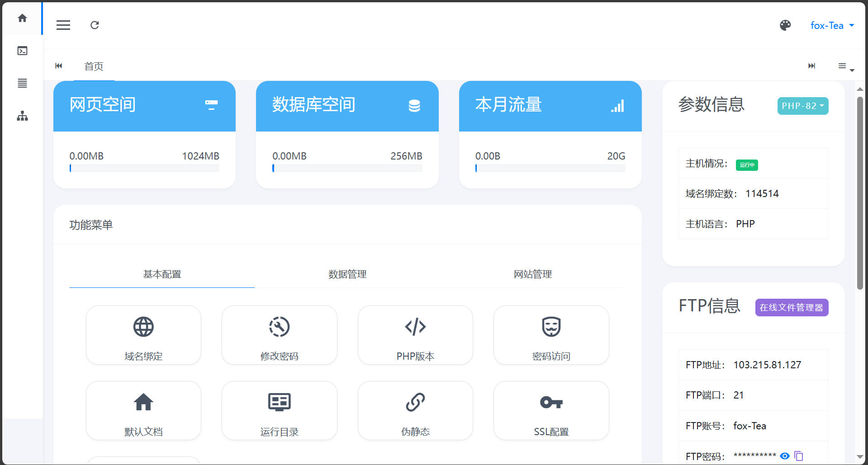Switch to the 数据管理 tab
The height and width of the screenshot is (465, 868).
pos(347,274)
